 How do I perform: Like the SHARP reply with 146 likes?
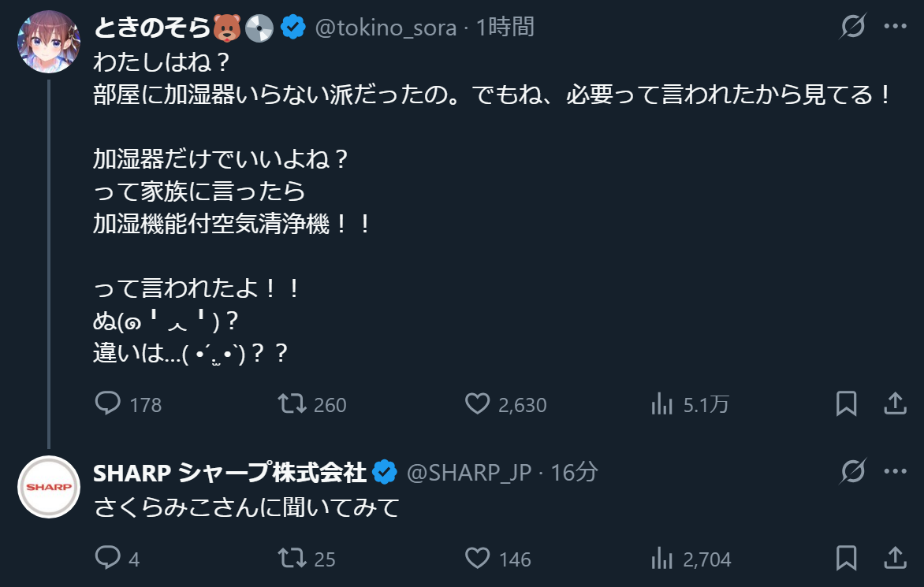(477, 559)
